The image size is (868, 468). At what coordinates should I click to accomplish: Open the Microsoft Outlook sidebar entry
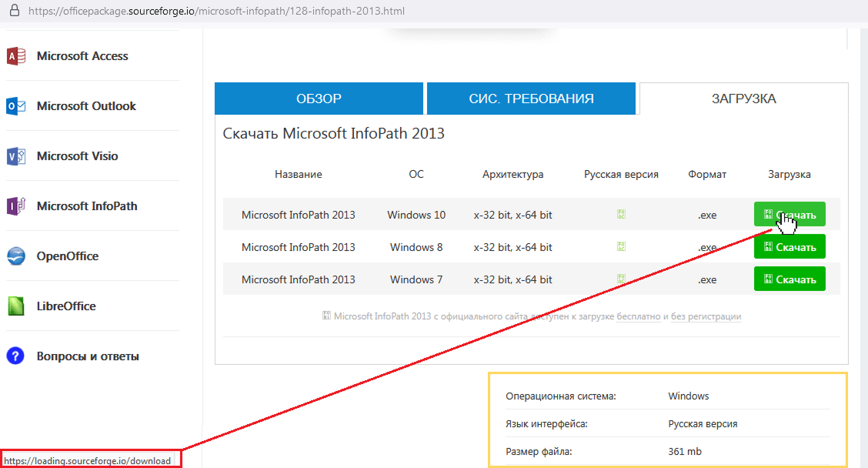click(x=15, y=106)
